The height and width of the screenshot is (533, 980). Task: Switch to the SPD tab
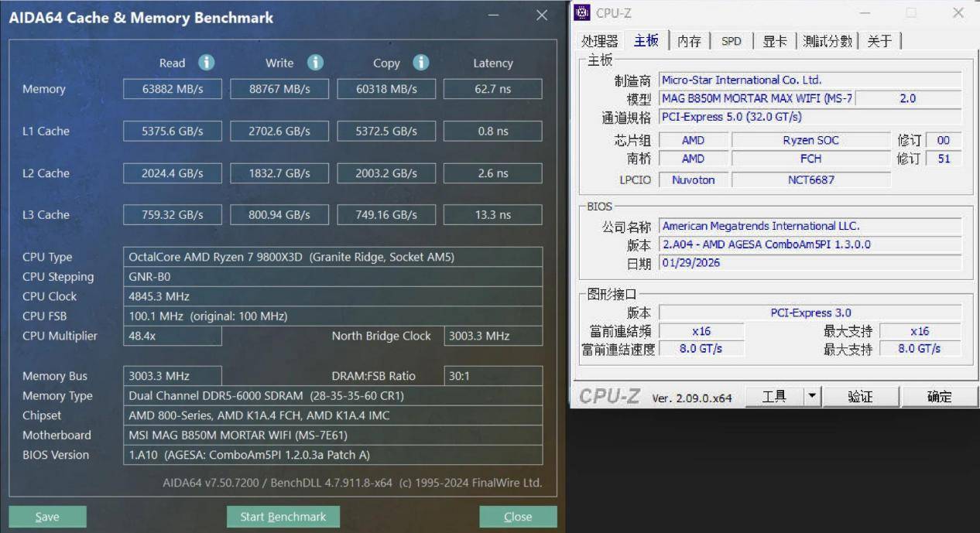coord(731,41)
